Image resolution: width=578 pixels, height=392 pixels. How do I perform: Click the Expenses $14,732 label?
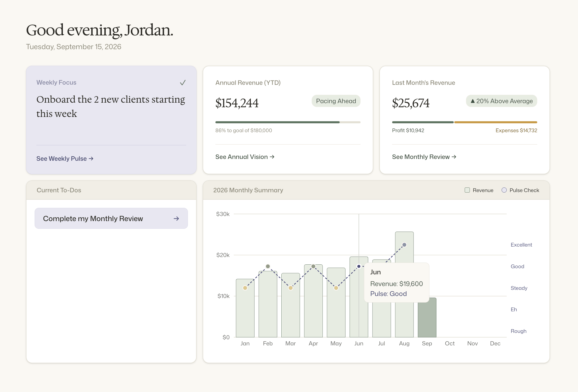click(516, 130)
